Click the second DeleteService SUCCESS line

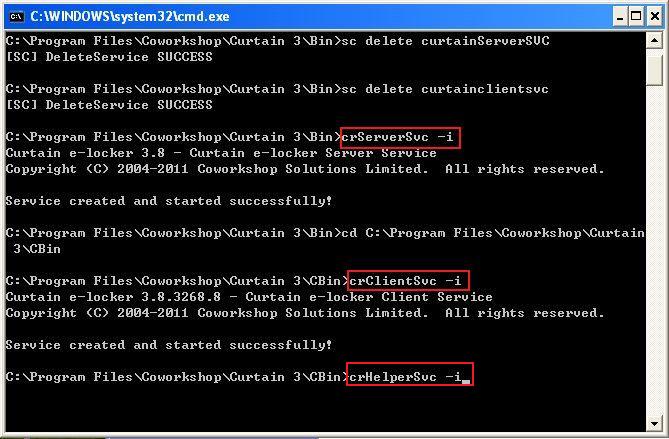point(109,105)
